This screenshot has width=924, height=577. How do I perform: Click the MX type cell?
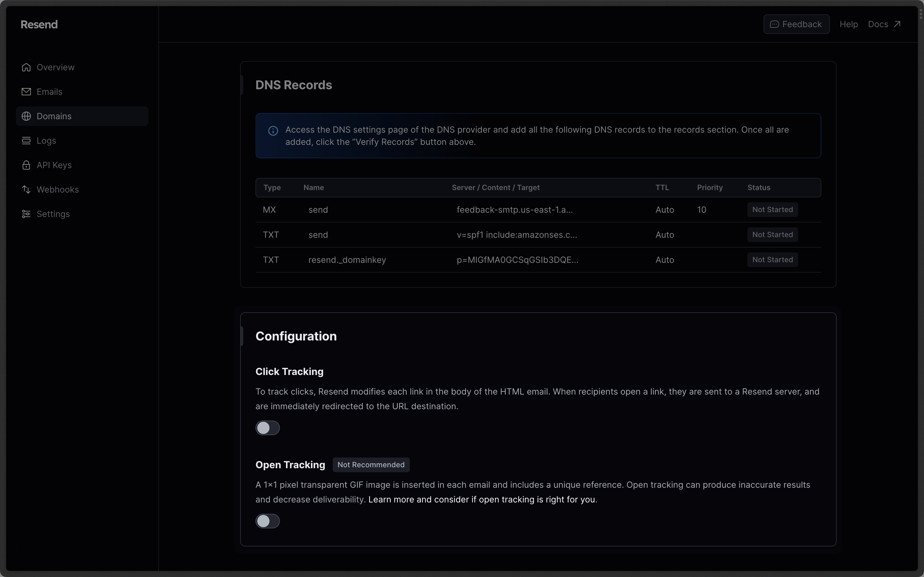coord(269,210)
